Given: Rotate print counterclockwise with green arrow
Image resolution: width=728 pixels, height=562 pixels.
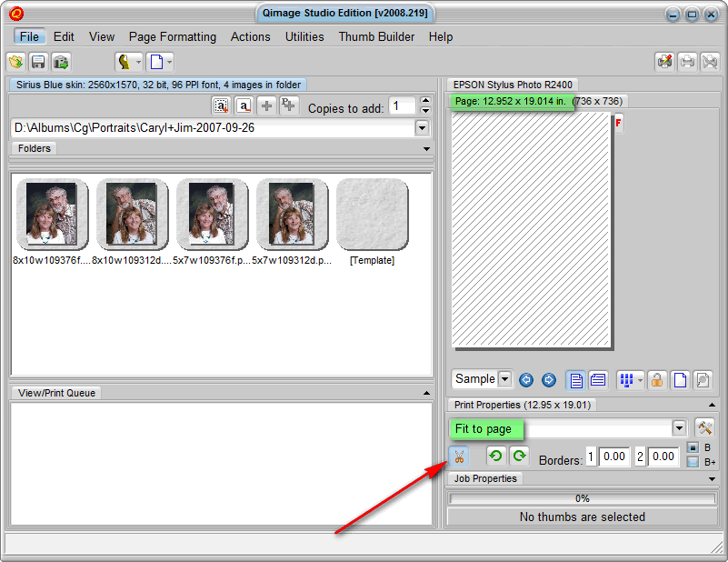Looking at the screenshot, I should [496, 457].
